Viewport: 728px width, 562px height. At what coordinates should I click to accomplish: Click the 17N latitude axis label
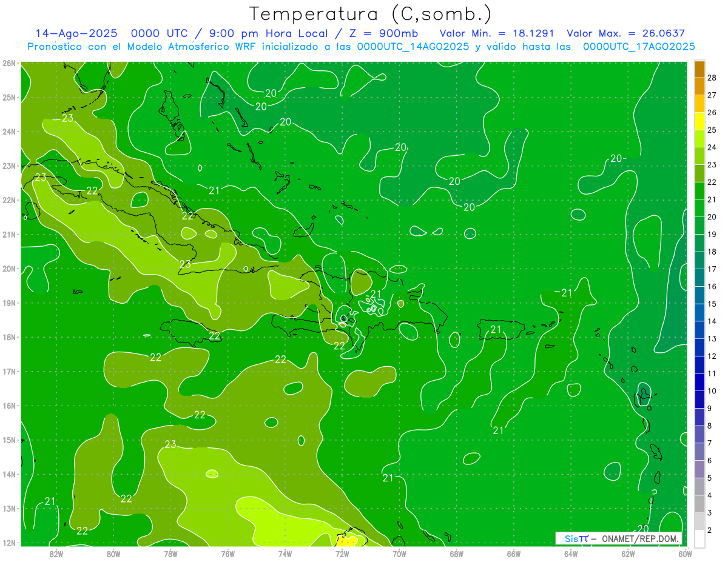[9, 372]
